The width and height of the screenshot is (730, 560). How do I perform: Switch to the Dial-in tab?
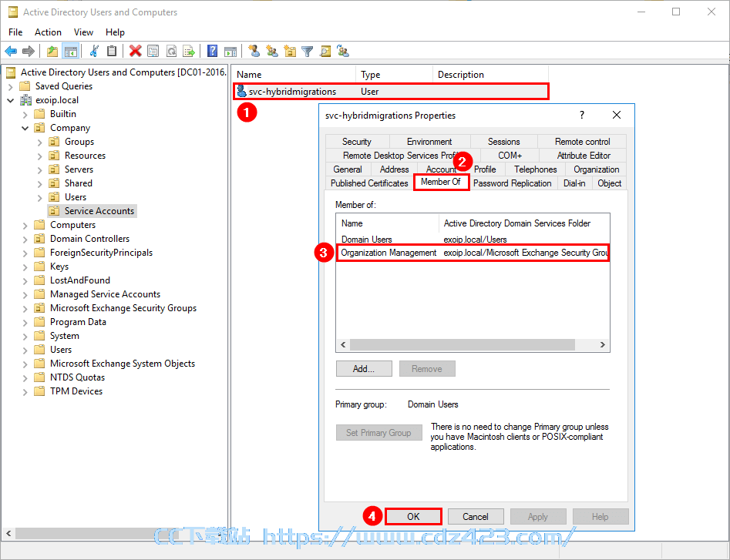point(574,183)
